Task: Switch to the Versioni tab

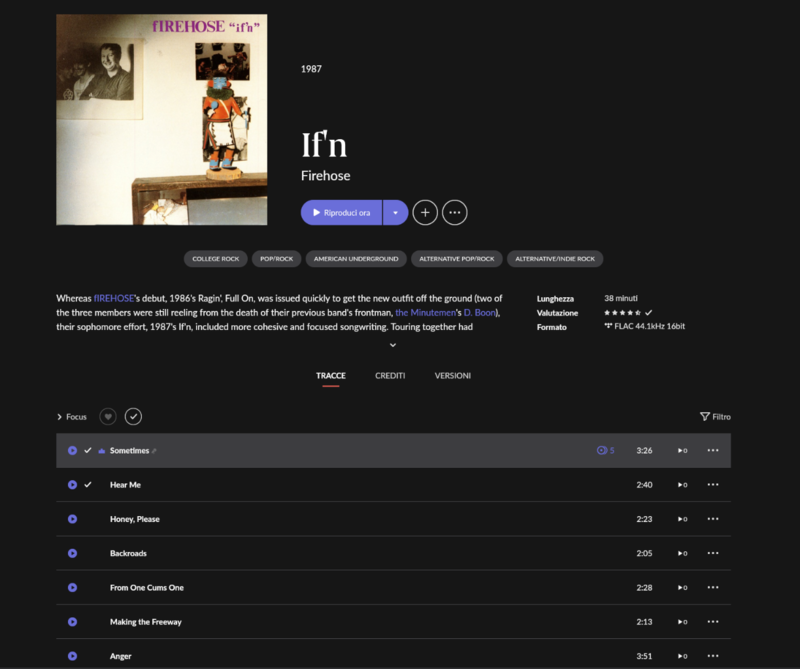Action: pos(452,376)
